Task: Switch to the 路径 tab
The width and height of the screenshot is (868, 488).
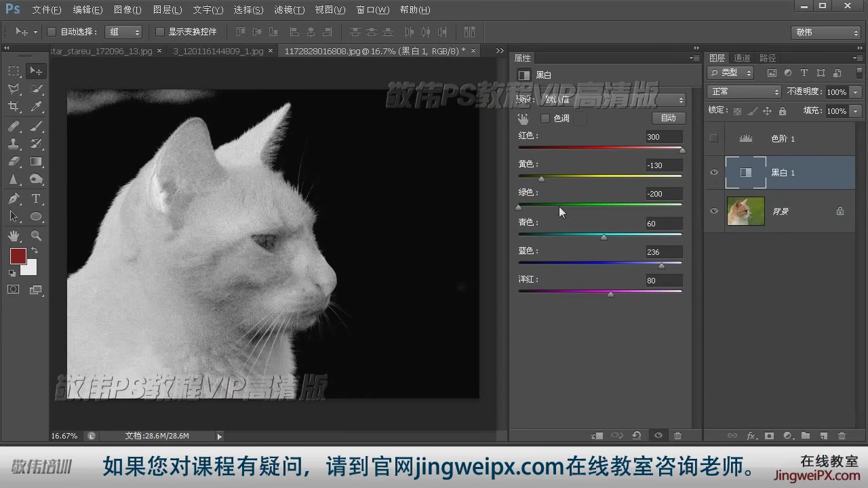Action: coord(768,58)
